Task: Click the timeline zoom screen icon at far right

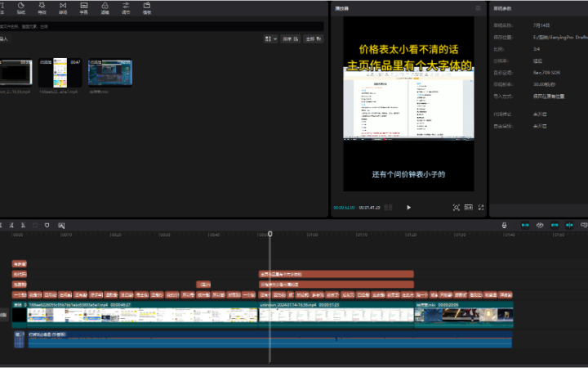Action: click(x=584, y=225)
